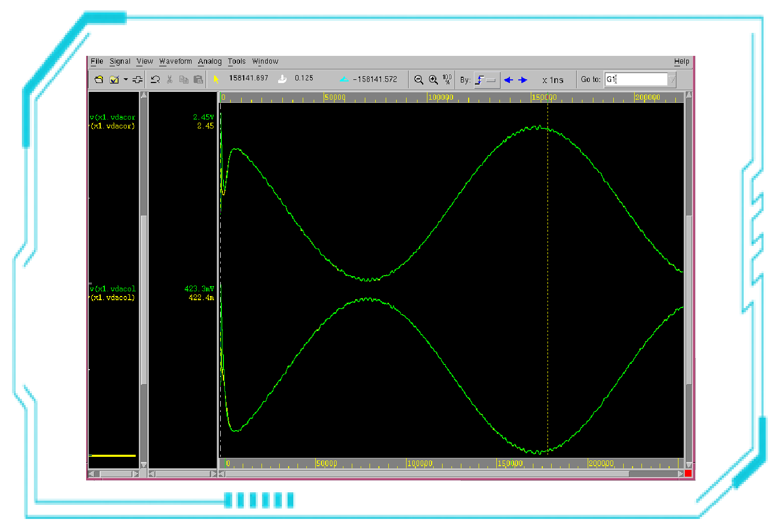Click the copy icon in toolbar

(184, 79)
